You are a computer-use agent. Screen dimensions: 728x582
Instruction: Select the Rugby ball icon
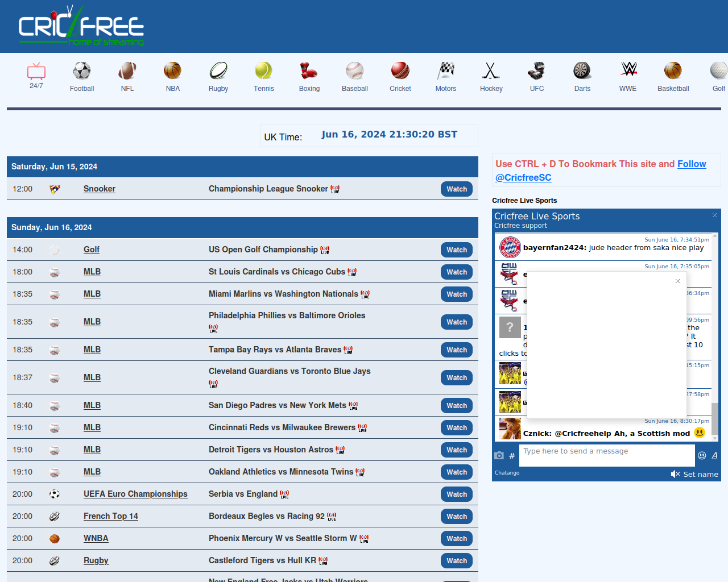(x=218, y=71)
